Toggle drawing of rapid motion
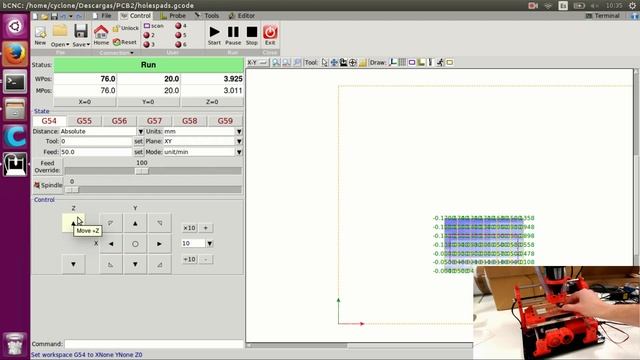Viewport: 640px width, 360px height. 440,62
